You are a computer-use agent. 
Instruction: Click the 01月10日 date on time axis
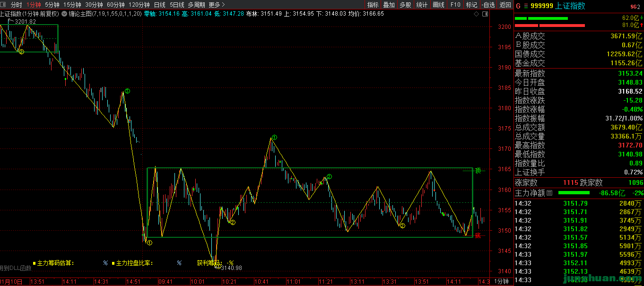point(11,281)
